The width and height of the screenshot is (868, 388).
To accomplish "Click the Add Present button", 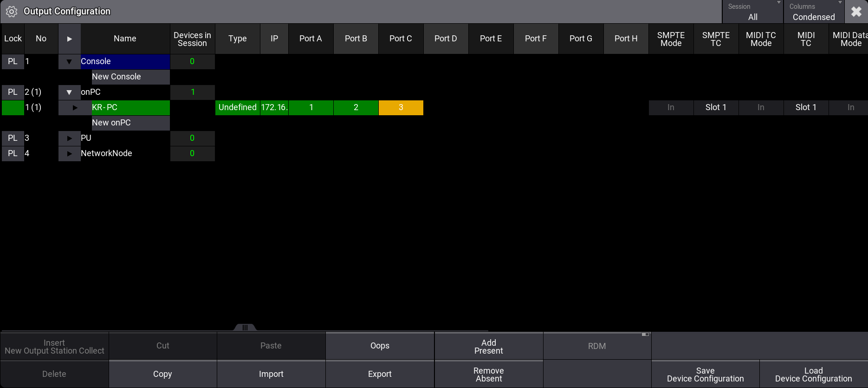I will coord(488,347).
